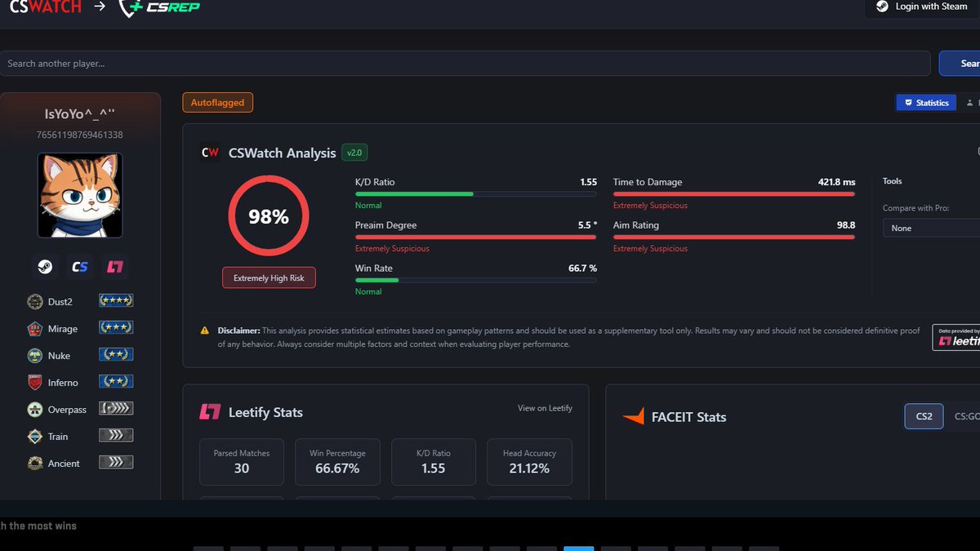
Task: Click the Train map icon
Action: (x=34, y=436)
